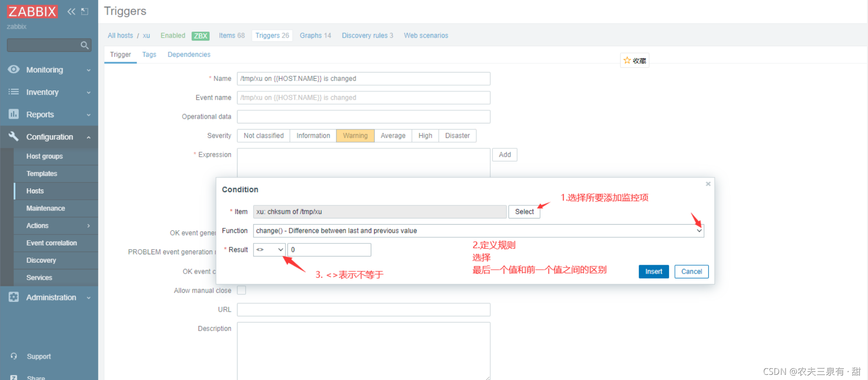The height and width of the screenshot is (380, 868).
Task: Open Services in sidebar
Action: [56, 278]
